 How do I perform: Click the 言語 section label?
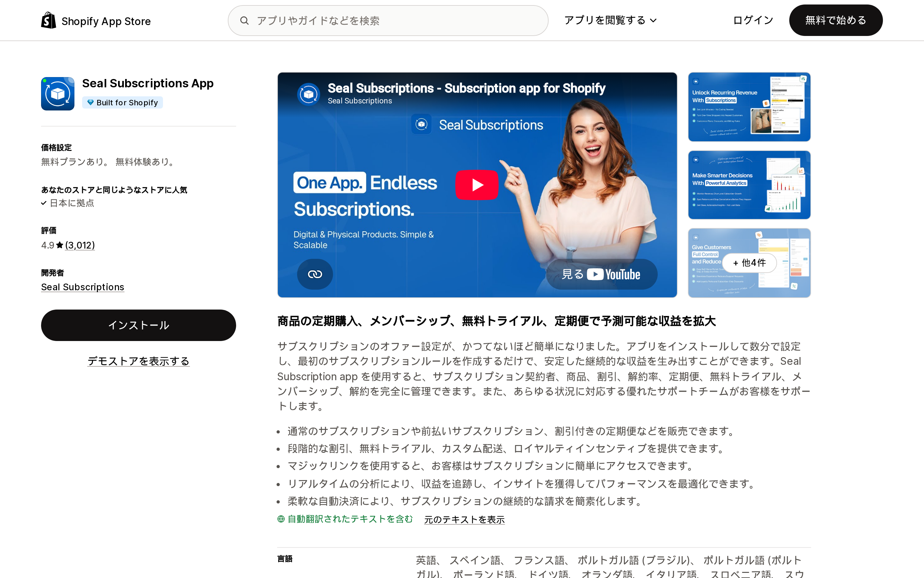[x=285, y=559]
